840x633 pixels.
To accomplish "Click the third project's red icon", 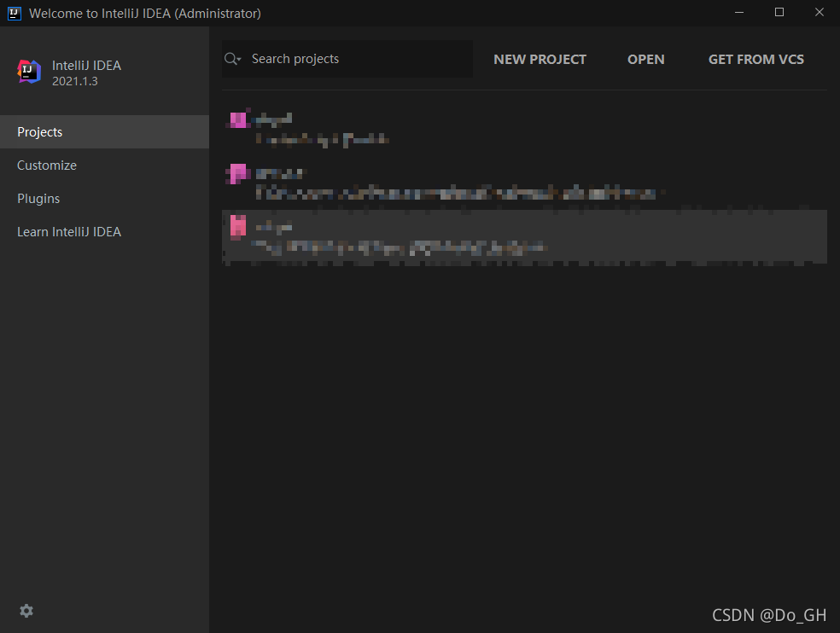I will (x=238, y=226).
